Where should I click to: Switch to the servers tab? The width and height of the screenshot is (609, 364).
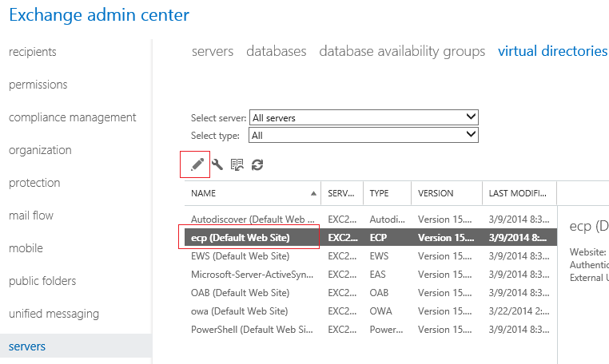pyautogui.click(x=213, y=51)
